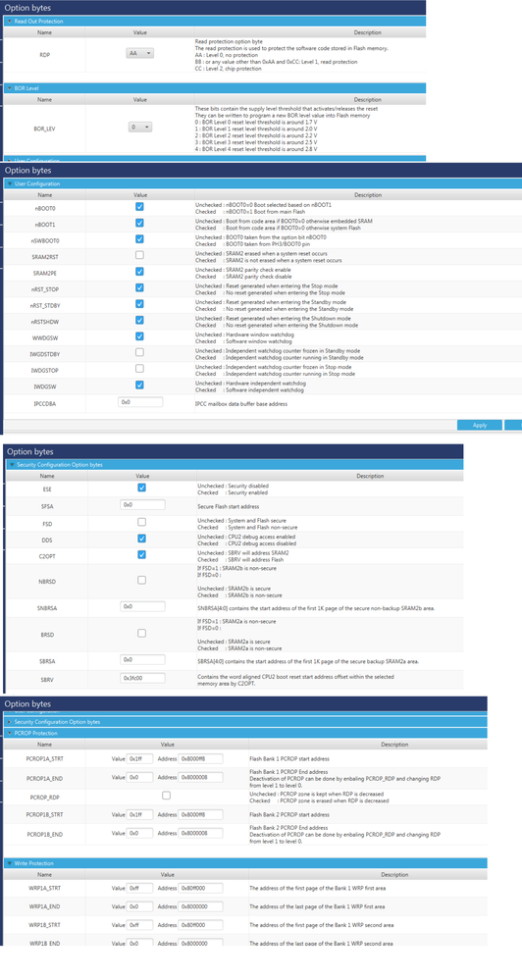
Task: Uncheck the nBOOT0 checkbox
Action: click(139, 206)
